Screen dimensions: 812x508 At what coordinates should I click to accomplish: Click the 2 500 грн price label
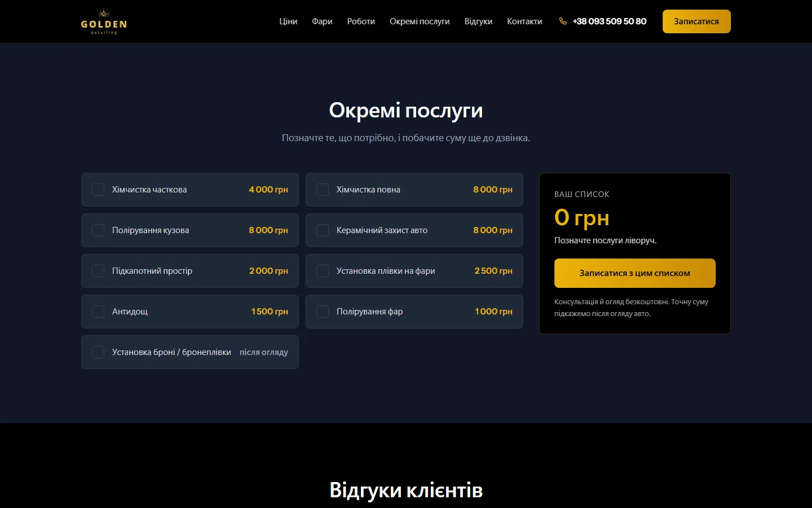pos(493,271)
